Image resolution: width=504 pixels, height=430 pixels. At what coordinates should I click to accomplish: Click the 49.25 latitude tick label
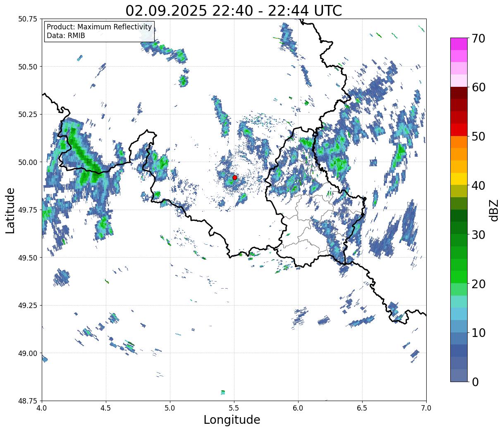[x=28, y=306]
